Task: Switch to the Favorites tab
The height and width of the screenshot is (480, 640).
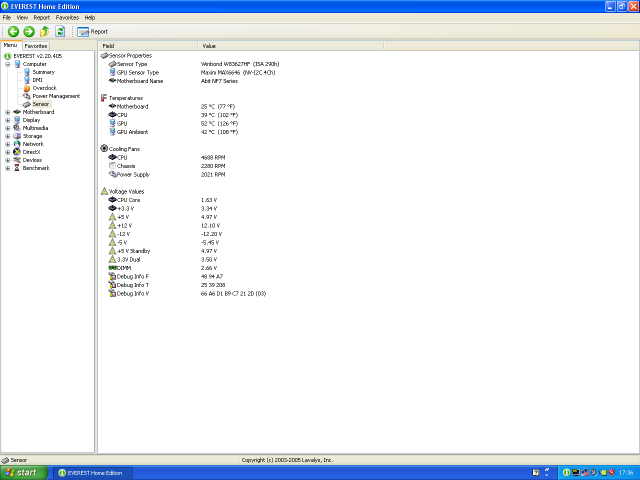Action: point(36,46)
